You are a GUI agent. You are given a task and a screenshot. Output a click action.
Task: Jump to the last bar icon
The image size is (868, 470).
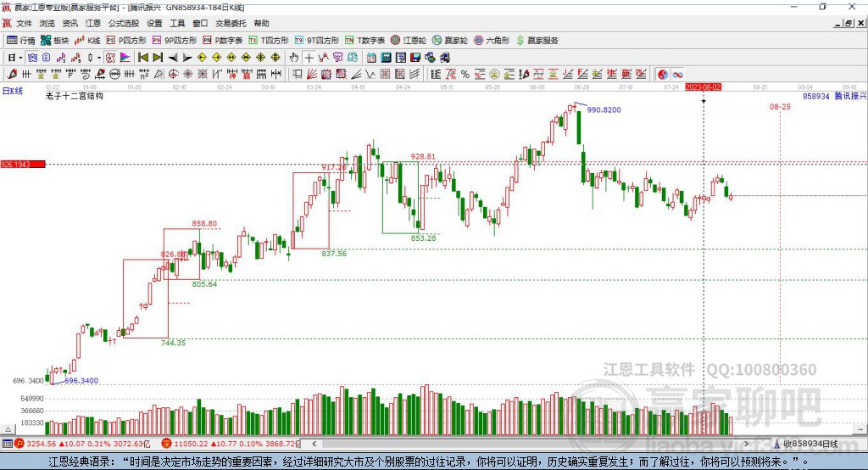click(x=158, y=58)
